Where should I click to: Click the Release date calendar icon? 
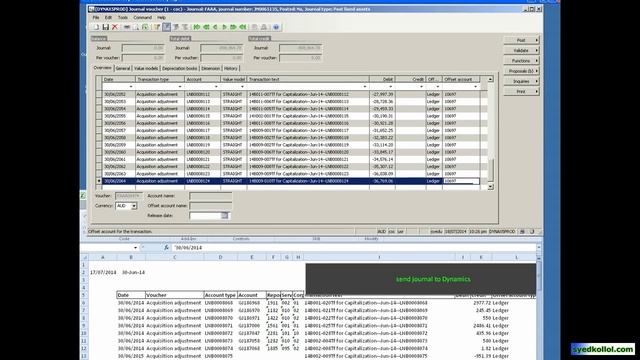pyautogui.click(x=224, y=216)
